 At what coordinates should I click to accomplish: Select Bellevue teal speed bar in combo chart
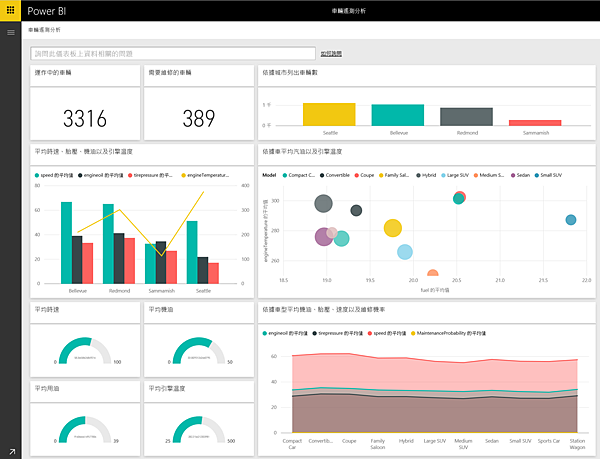coord(67,243)
